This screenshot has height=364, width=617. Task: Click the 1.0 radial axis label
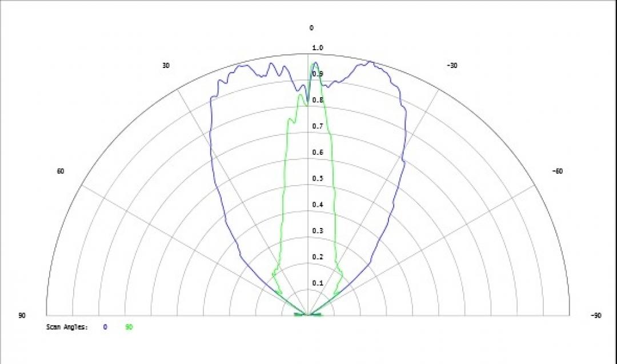318,47
